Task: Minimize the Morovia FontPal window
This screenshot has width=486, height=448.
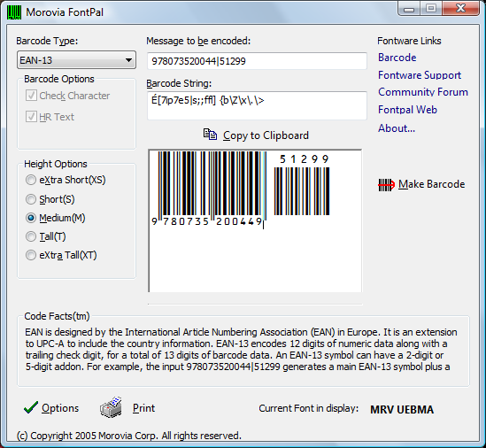Action: click(409, 9)
